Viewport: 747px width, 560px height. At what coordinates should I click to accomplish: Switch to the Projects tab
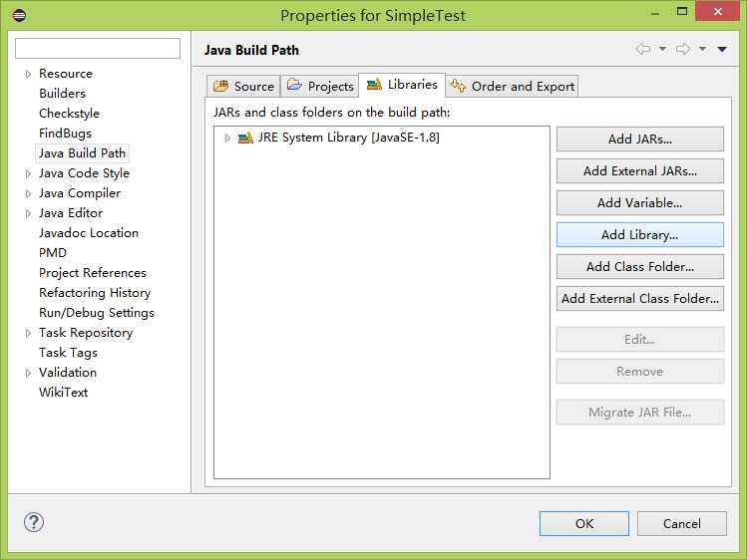pos(320,86)
